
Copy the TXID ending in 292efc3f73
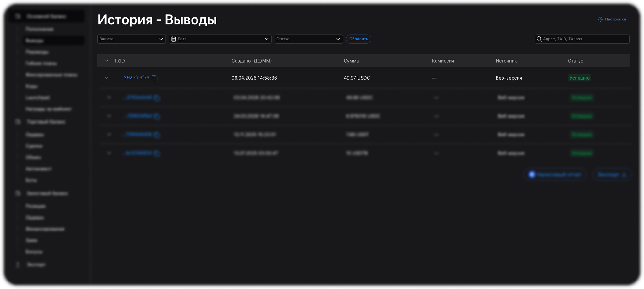pyautogui.click(x=154, y=78)
